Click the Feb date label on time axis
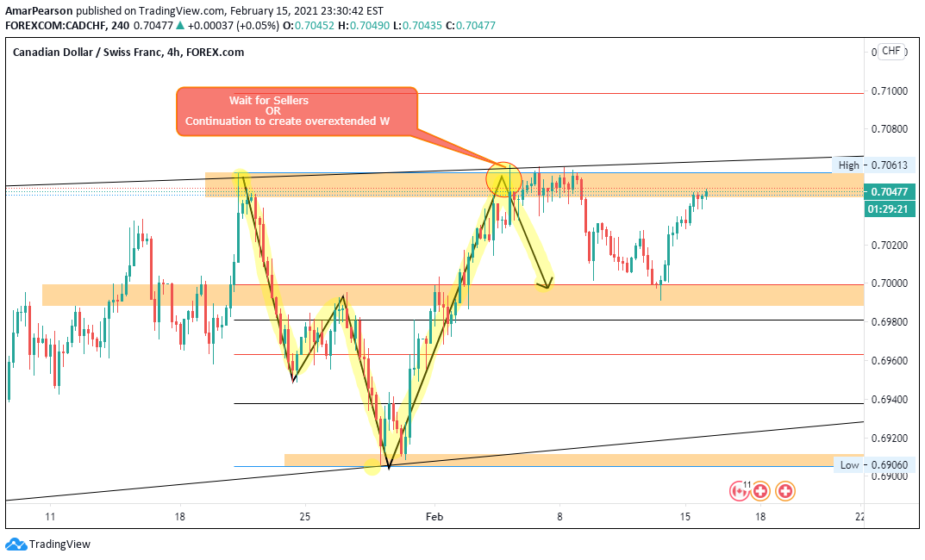The image size is (925, 560). 434,517
